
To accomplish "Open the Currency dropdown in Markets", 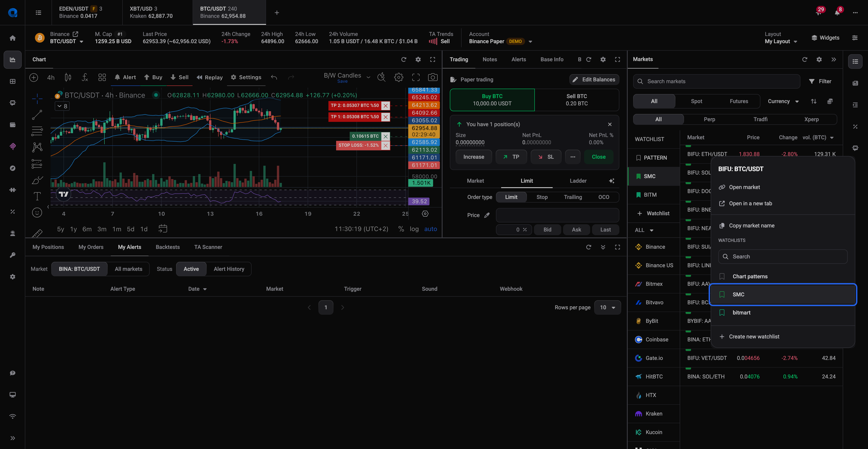I will pyautogui.click(x=783, y=101).
